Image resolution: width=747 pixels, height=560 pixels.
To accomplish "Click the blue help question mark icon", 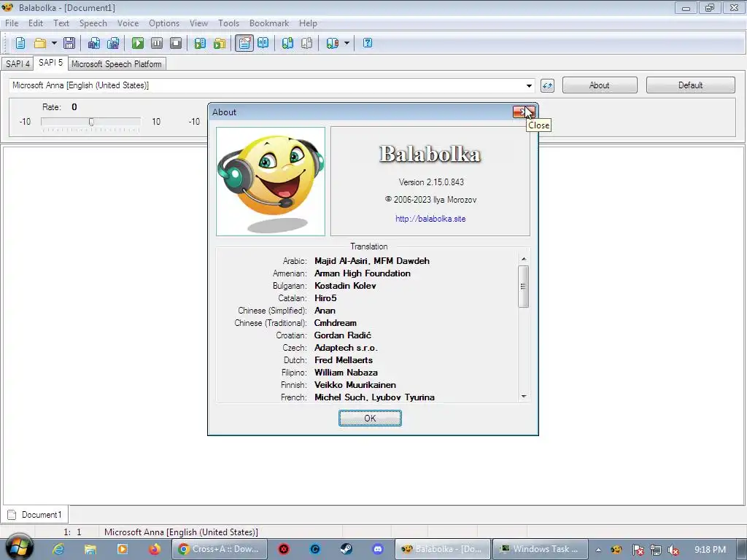I will 368,43.
